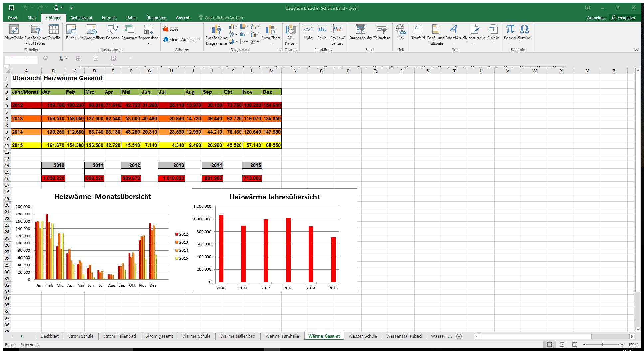
Task: Open the Wärme_Schule sheet tab
Action: tap(196, 336)
